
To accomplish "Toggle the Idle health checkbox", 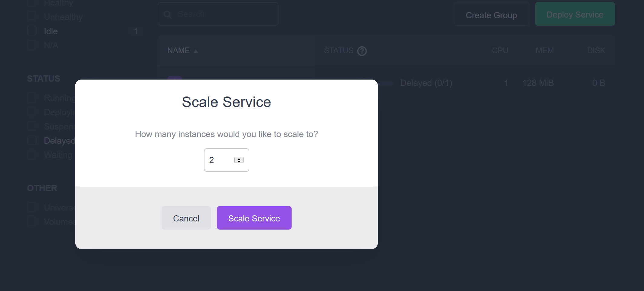I will (32, 31).
